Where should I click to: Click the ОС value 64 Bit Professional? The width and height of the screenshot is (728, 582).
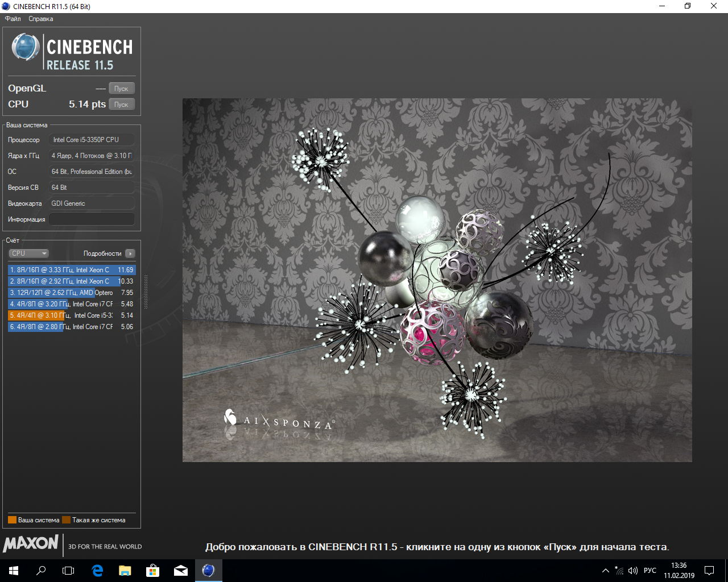[x=92, y=172]
